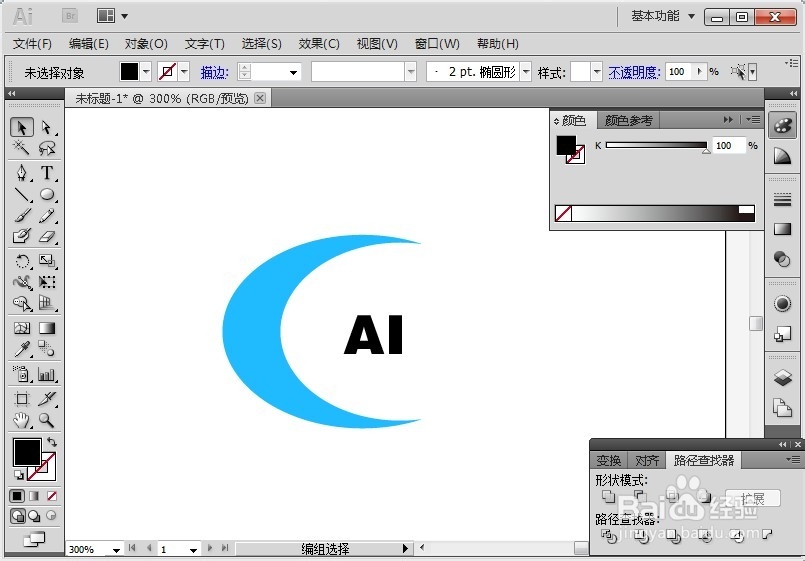Click the 扩展 expand button in Pathfinder

click(753, 498)
